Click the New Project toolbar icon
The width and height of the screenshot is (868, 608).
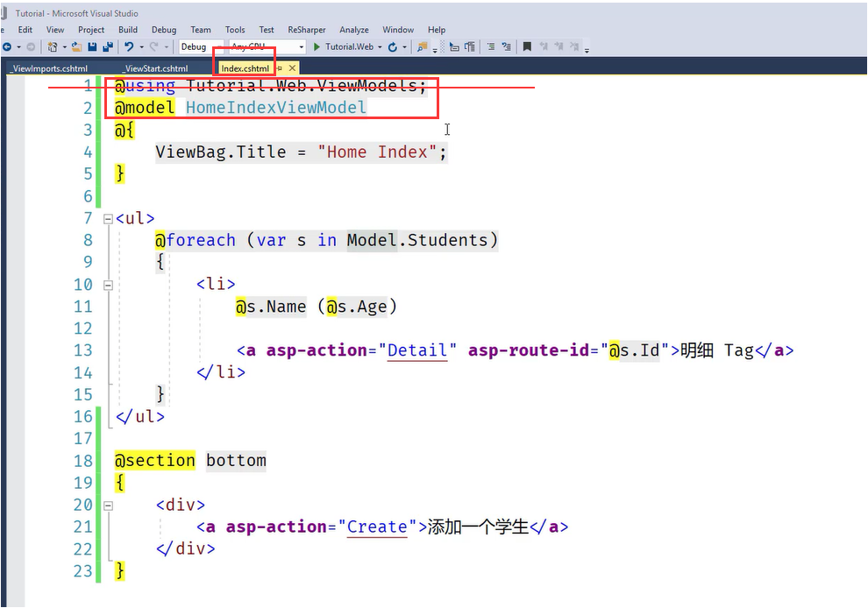(x=53, y=47)
